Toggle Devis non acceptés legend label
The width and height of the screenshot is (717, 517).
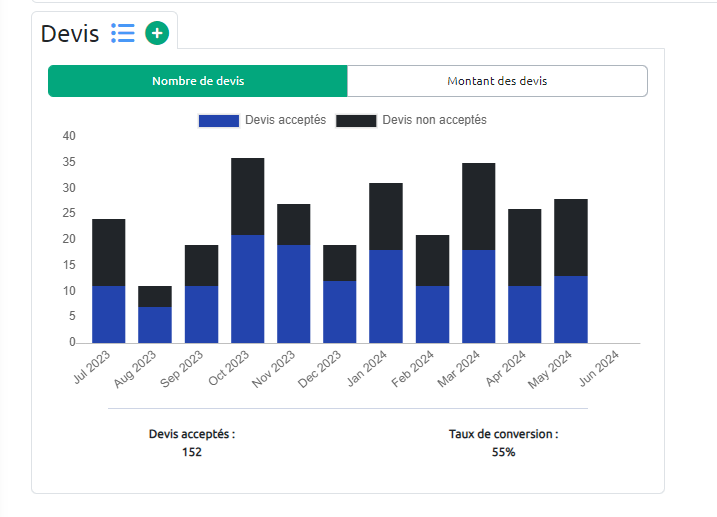point(434,120)
